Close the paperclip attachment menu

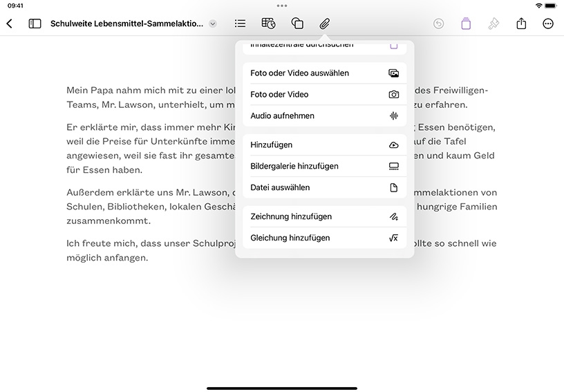point(324,24)
